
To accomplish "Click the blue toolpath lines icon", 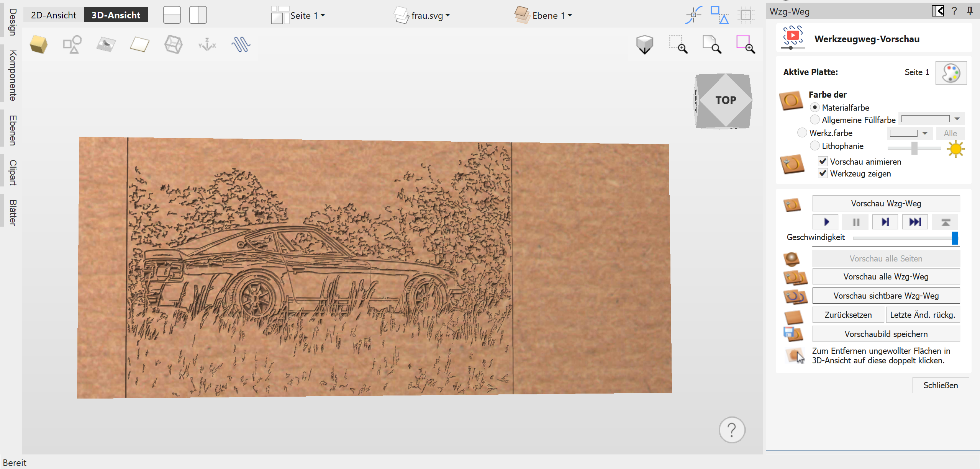I will 241,45.
